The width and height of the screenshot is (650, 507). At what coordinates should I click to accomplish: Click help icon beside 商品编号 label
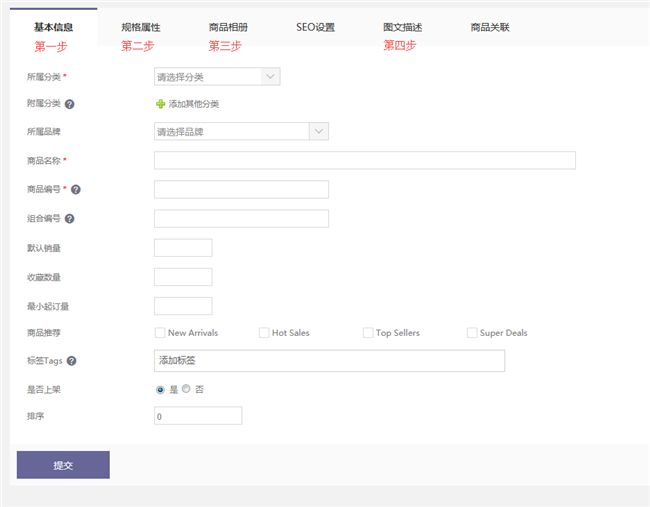pos(75,189)
